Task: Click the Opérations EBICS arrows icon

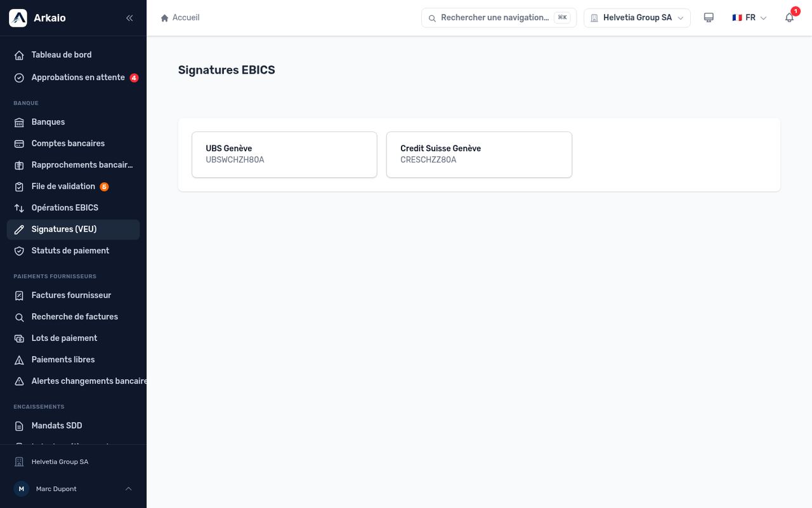Action: [x=19, y=208]
